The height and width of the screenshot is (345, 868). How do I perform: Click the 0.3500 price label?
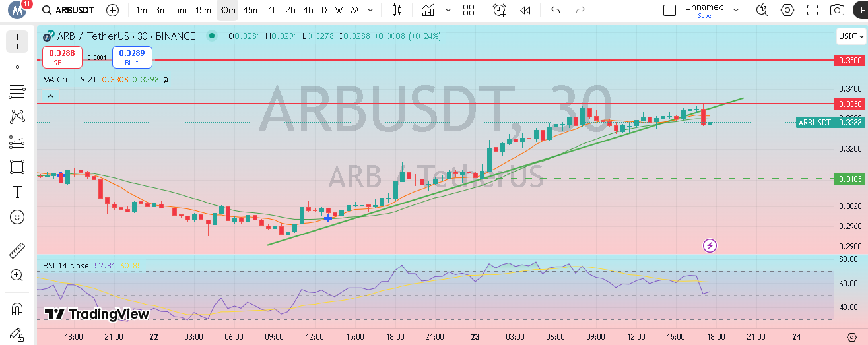coord(850,60)
